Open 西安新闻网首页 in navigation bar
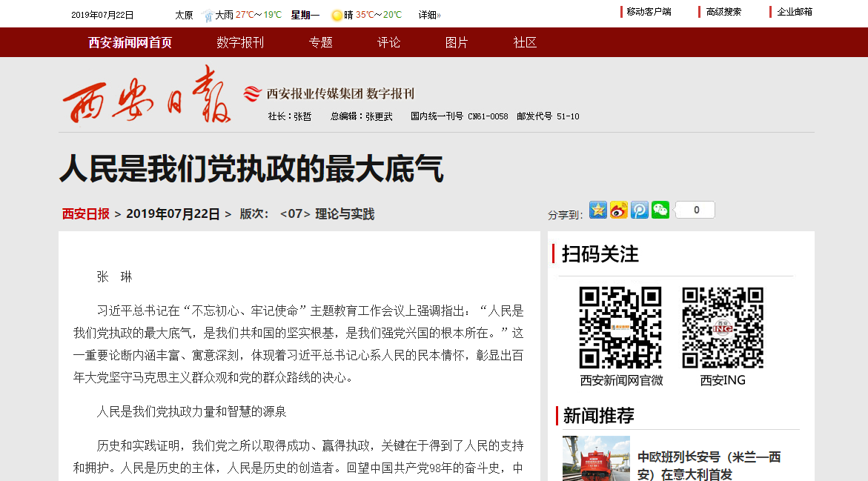The height and width of the screenshot is (481, 868). click(x=130, y=42)
